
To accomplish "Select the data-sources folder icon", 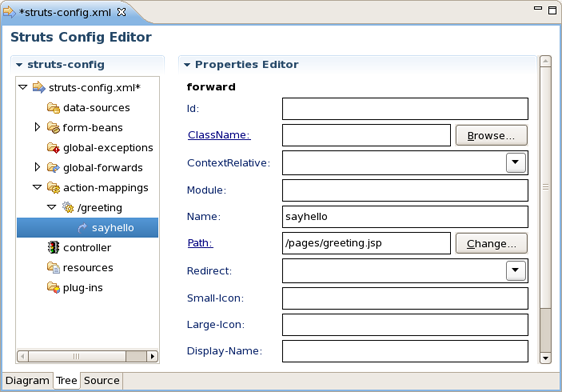I will pyautogui.click(x=53, y=107).
